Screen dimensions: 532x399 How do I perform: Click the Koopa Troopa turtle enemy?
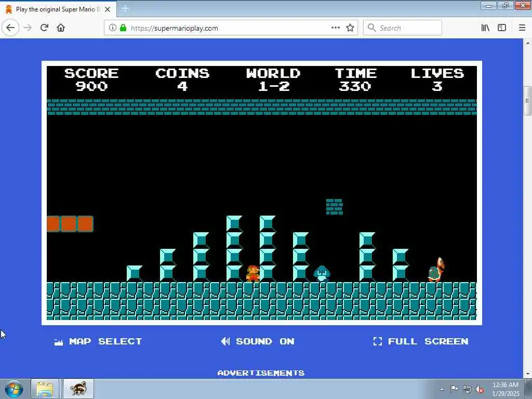[436, 270]
